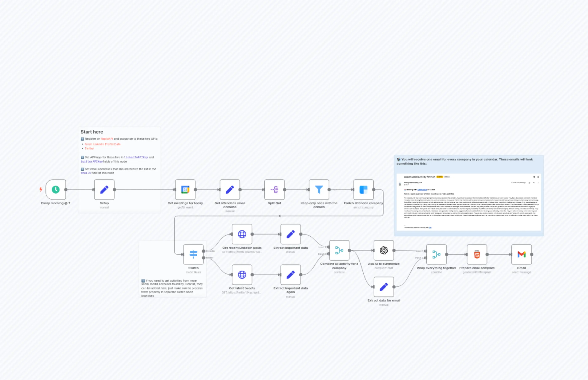Open the merge node "Combine all activity for a company"
The image size is (588, 380).
[339, 250]
